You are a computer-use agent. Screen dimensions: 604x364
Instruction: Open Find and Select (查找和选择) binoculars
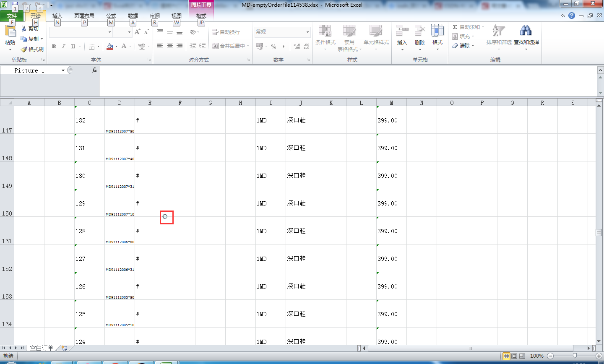click(x=526, y=31)
